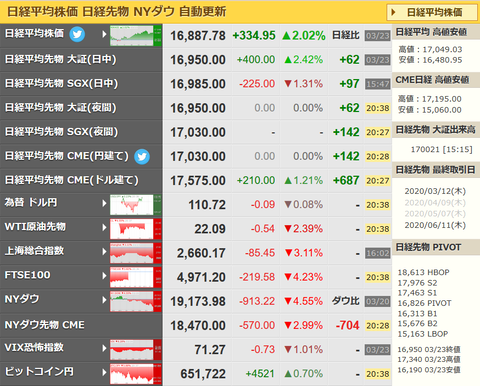This screenshot has width=480, height=386.
Task: Expand the arrow next to 為替 ドル円
Action: point(104,203)
